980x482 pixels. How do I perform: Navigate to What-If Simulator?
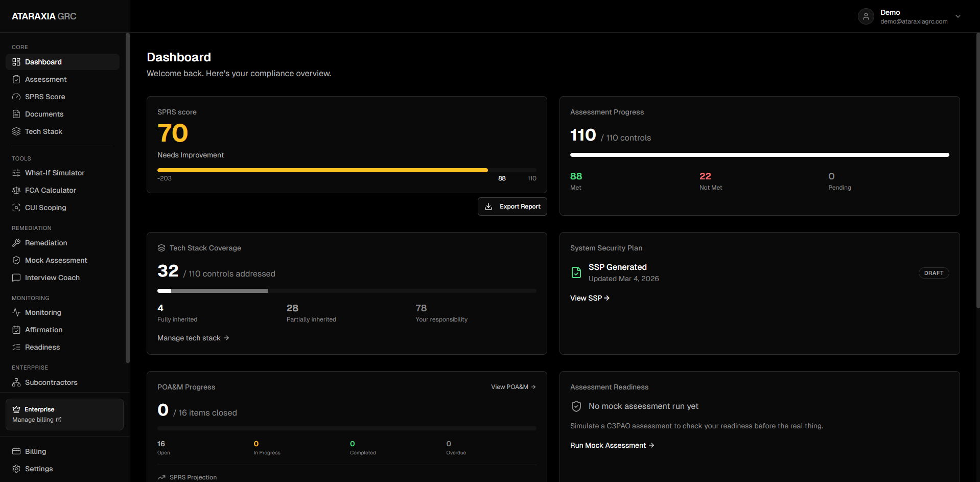tap(63, 173)
